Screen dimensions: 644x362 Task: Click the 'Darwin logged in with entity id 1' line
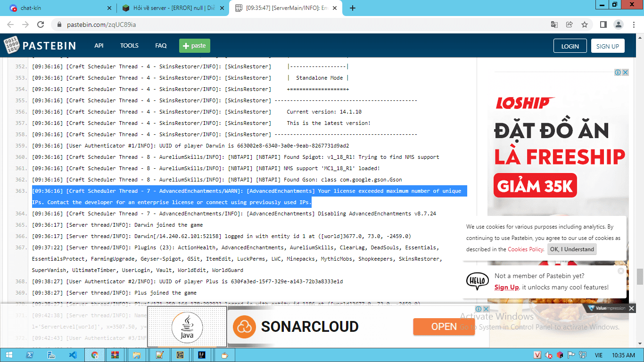[x=221, y=236]
